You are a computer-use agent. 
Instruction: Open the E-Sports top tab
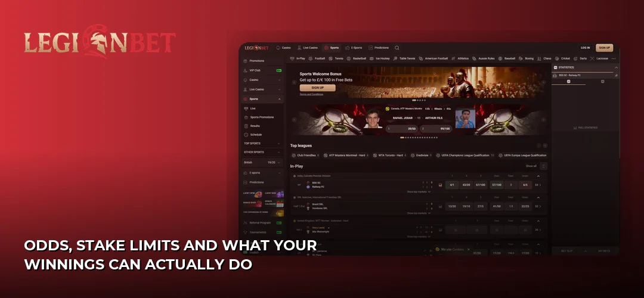[354, 48]
